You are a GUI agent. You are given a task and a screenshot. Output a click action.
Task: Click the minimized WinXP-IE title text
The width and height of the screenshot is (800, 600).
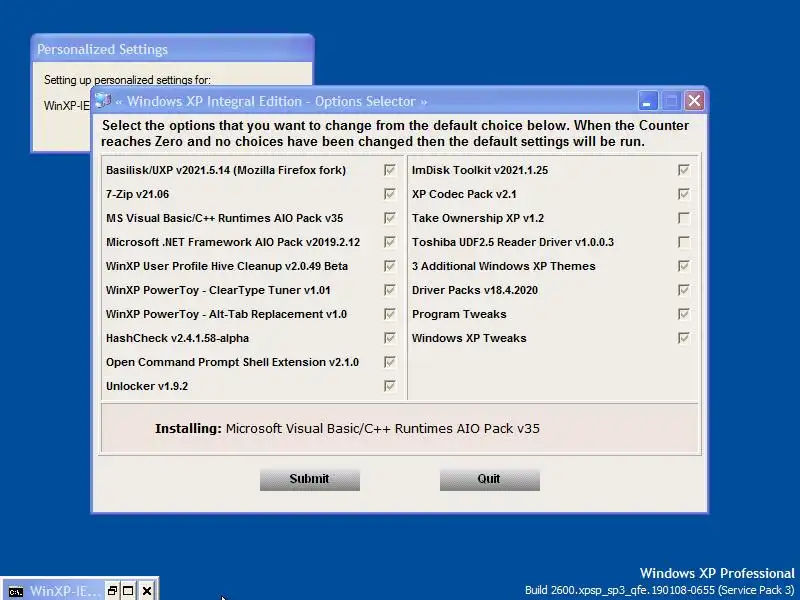65,591
